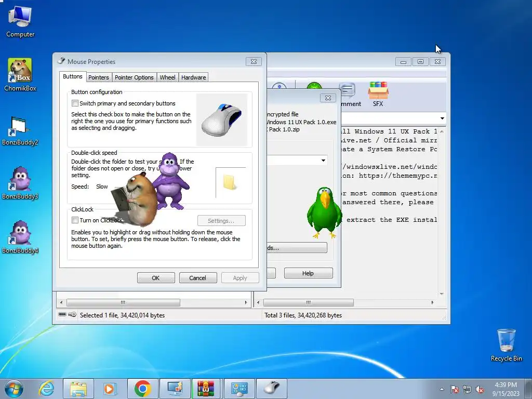Enable Turn on ClickLock checkbox

pyautogui.click(x=75, y=220)
